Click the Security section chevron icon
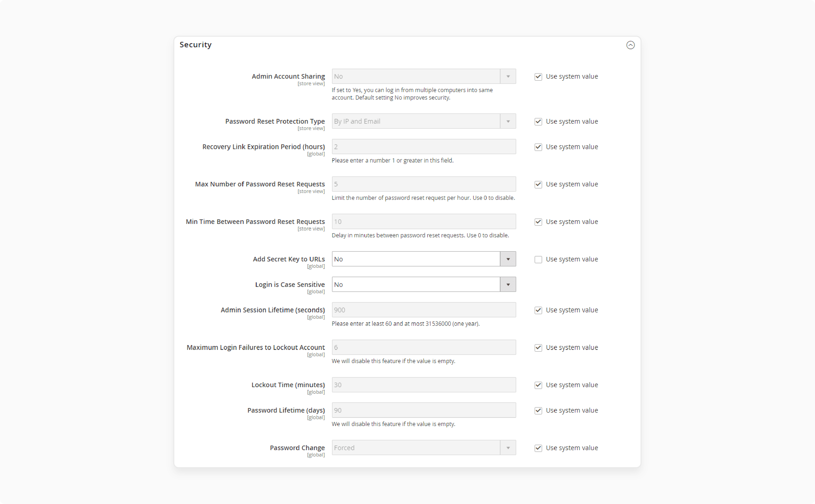 630,45
